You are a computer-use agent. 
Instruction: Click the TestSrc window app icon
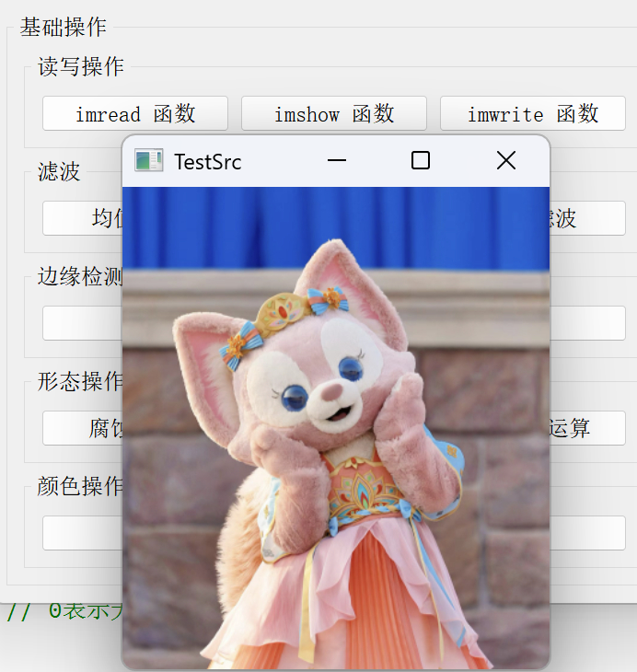(x=149, y=161)
